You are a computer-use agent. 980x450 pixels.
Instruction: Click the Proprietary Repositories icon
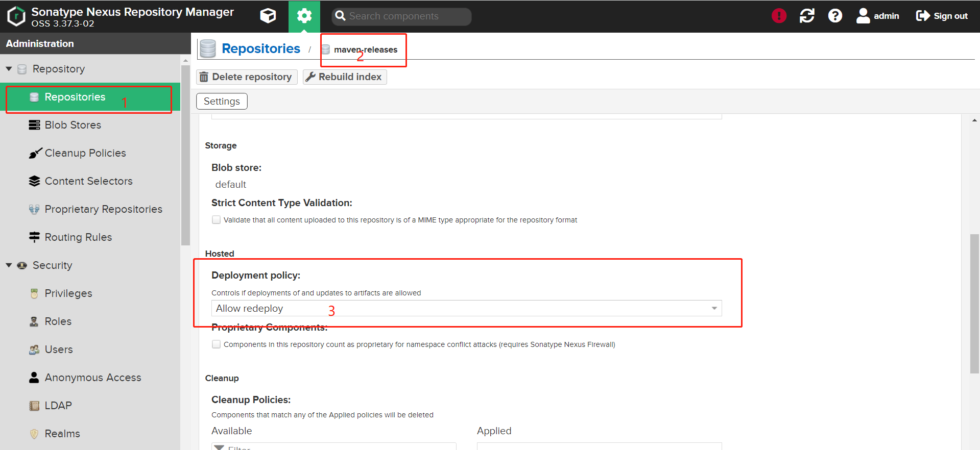coord(34,209)
